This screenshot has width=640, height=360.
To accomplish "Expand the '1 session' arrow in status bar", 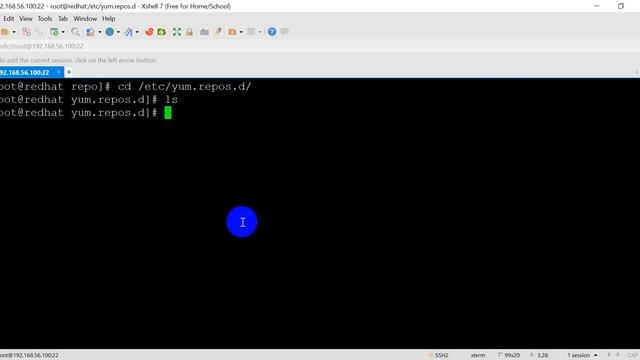I will coord(596,355).
